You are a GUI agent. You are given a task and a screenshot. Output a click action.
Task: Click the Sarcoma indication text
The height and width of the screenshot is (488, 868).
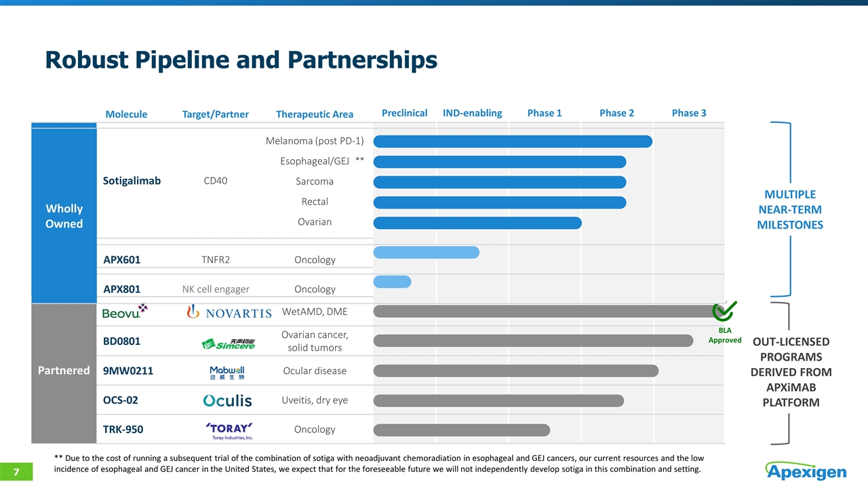click(315, 182)
